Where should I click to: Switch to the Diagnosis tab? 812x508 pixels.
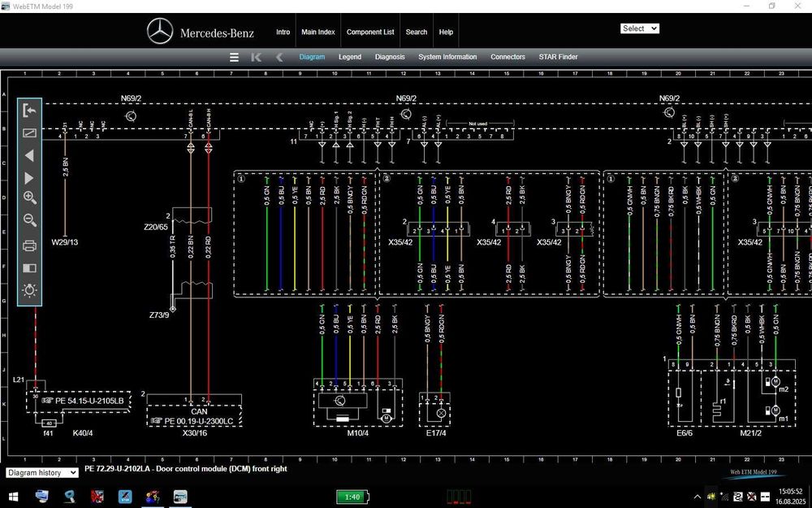390,57
